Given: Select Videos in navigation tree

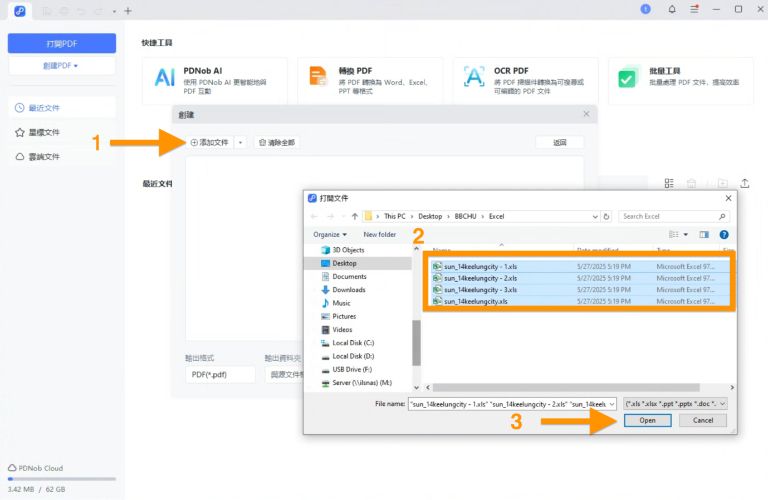Looking at the screenshot, I should pyautogui.click(x=342, y=330).
